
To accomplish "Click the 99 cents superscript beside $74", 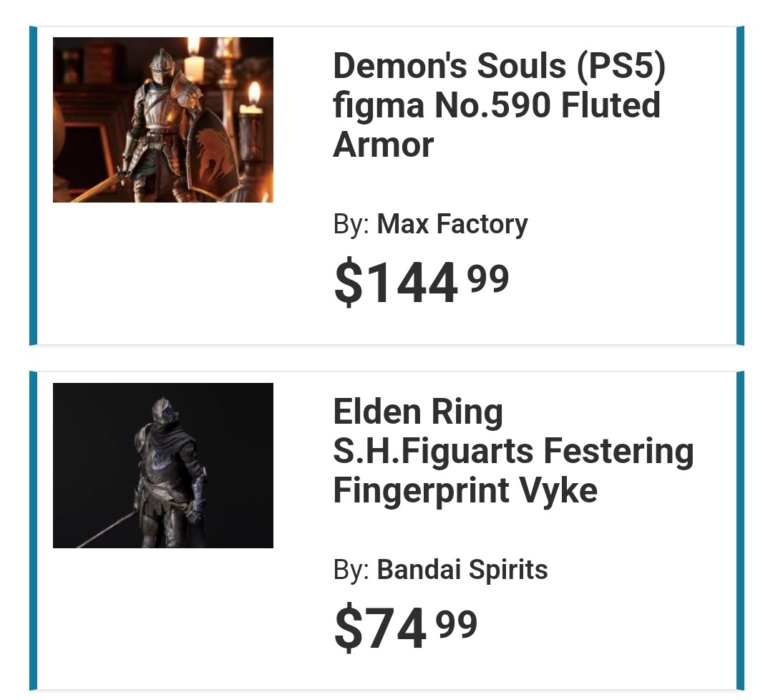I will (457, 624).
